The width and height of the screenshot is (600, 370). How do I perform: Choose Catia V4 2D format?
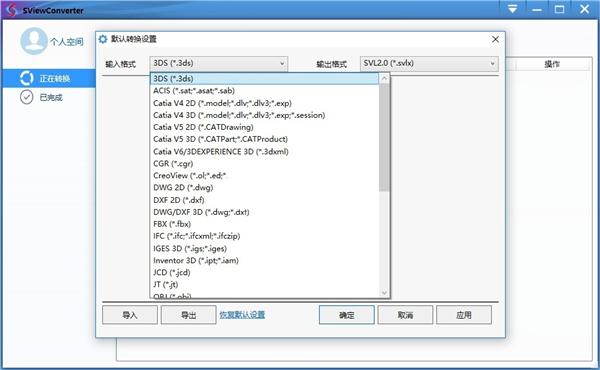coord(264,103)
